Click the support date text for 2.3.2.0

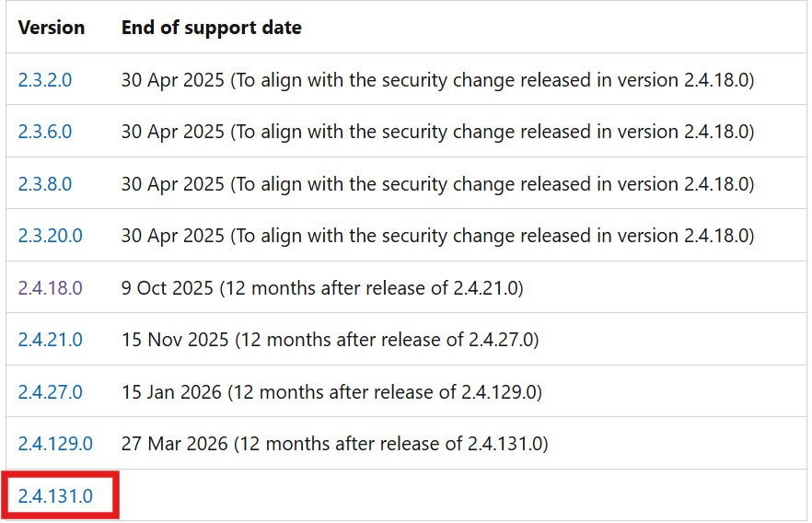437,80
